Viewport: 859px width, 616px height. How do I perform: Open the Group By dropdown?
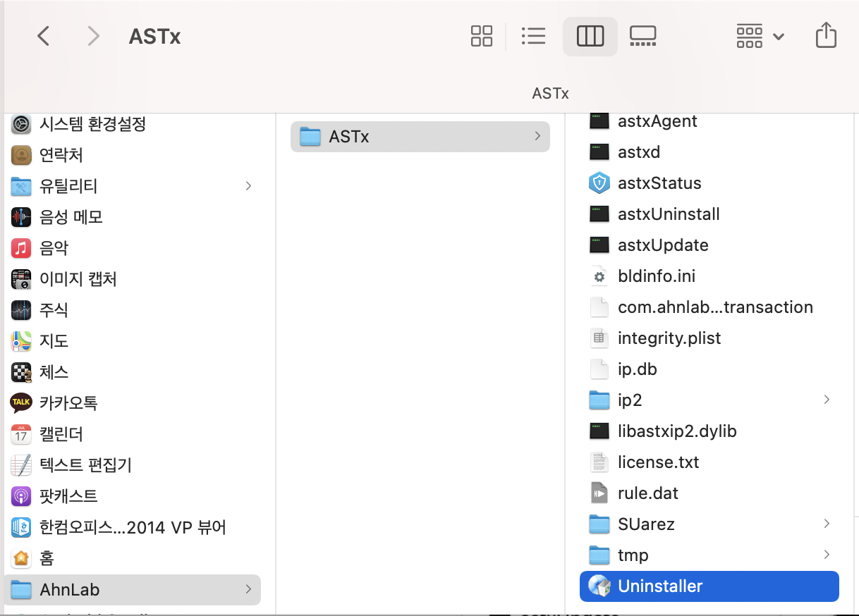(x=760, y=36)
